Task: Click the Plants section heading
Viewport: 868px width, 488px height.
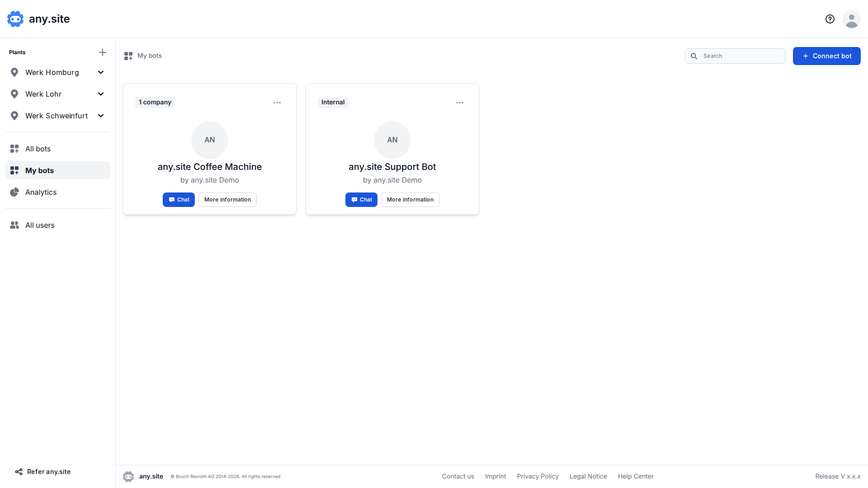Action: pyautogui.click(x=17, y=52)
